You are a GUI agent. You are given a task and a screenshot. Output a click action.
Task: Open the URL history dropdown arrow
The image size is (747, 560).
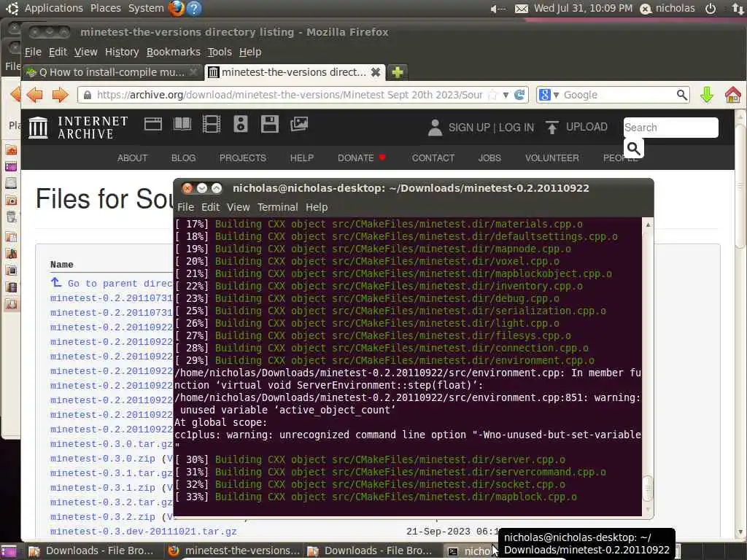pos(506,95)
